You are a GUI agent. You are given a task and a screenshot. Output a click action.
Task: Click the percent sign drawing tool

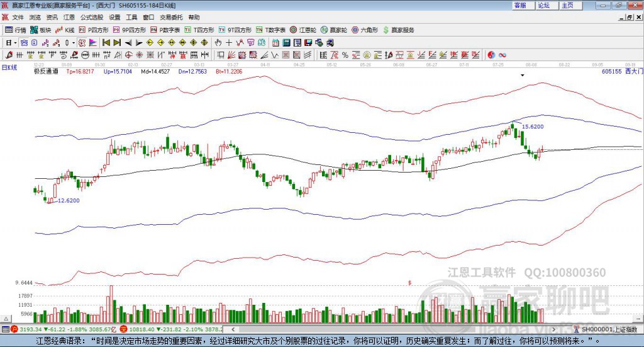pyautogui.click(x=345, y=55)
